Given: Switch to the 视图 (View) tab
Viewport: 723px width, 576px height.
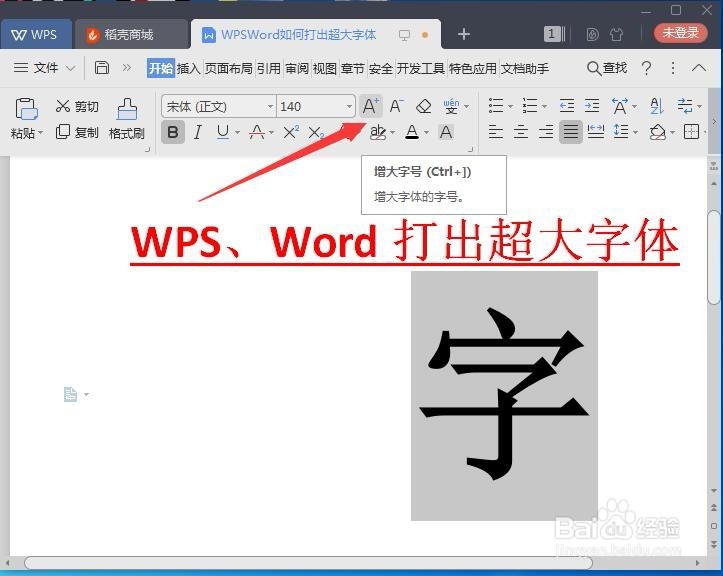Looking at the screenshot, I should (325, 68).
